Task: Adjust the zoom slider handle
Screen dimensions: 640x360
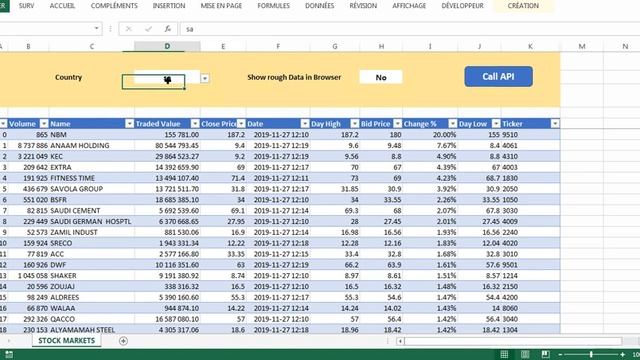Action: [591, 354]
